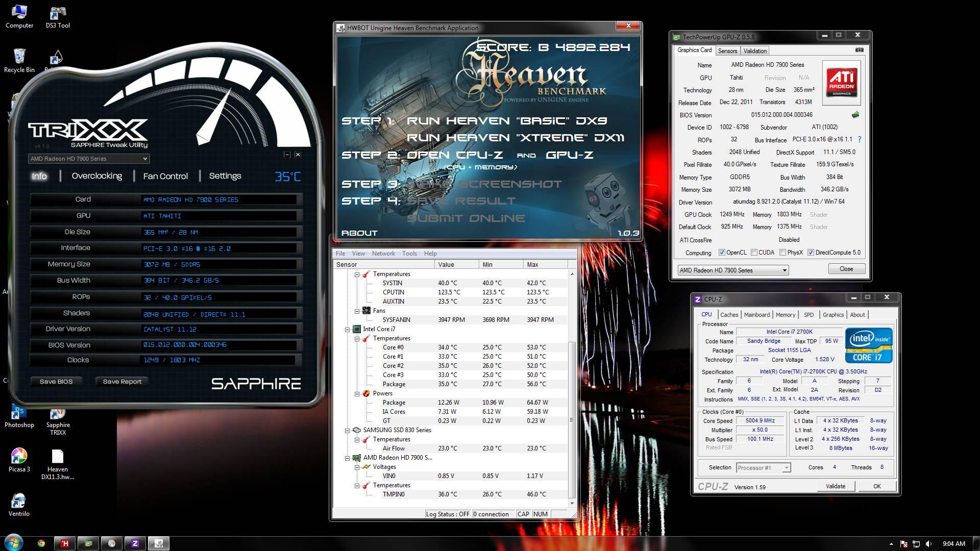
Task: Open GPU-Z card selection dropdown
Action: (733, 270)
